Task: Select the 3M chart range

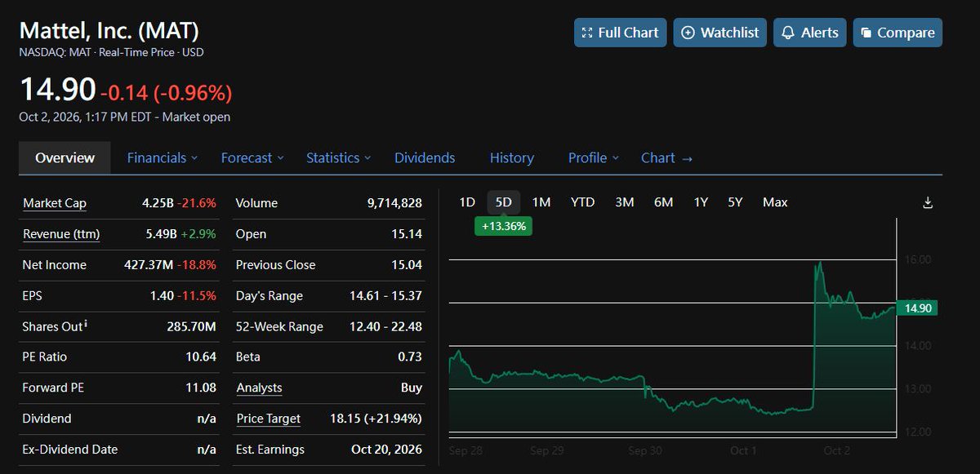Action: pos(625,202)
